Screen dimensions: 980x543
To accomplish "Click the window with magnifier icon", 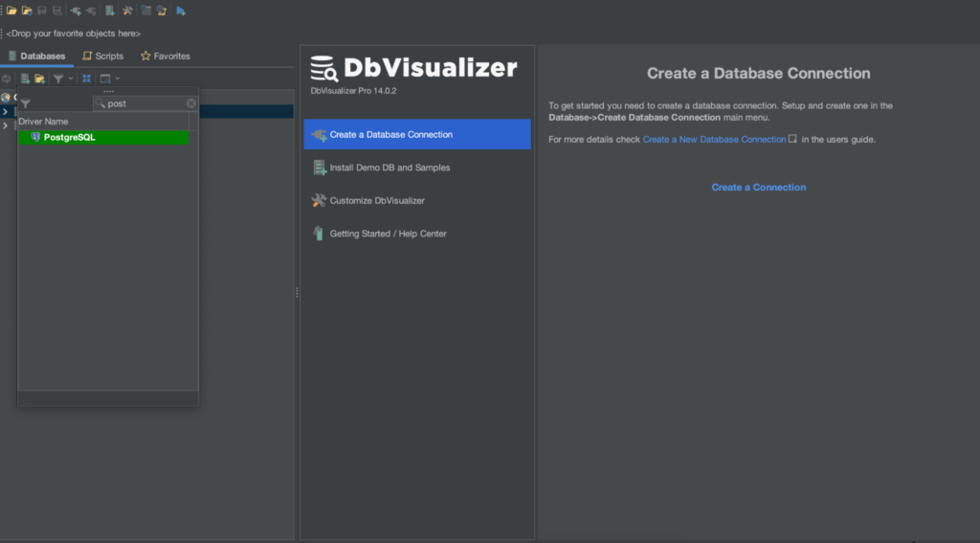I will [105, 79].
